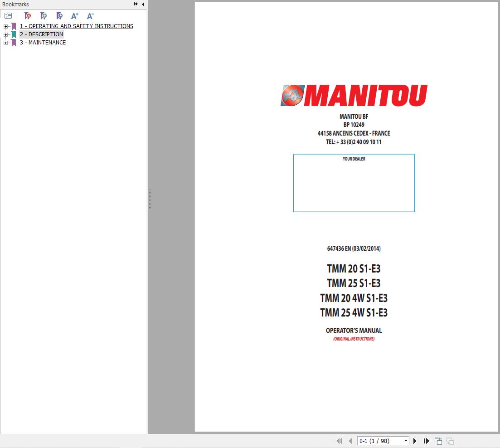Click the MANITOU BF company name text
The image size is (500, 448).
pos(354,117)
